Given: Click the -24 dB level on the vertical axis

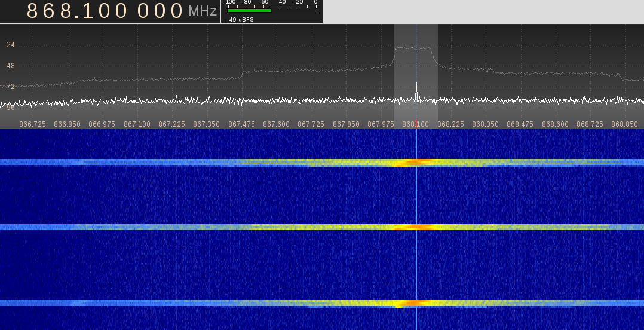Looking at the screenshot, I should coord(10,45).
